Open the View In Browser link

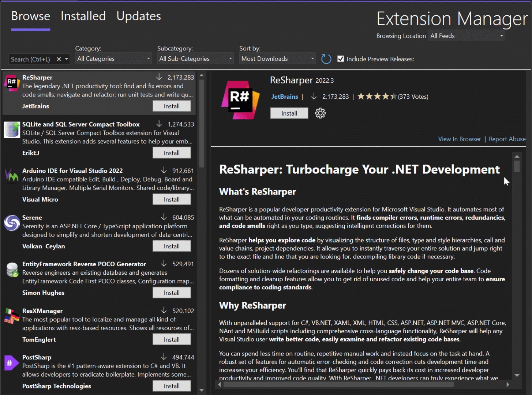460,139
